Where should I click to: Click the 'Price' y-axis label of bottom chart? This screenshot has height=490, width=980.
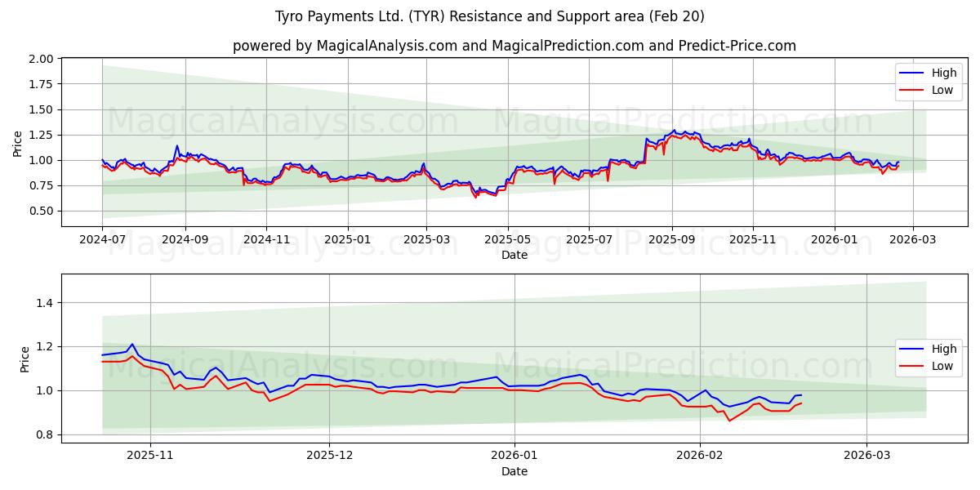point(25,359)
